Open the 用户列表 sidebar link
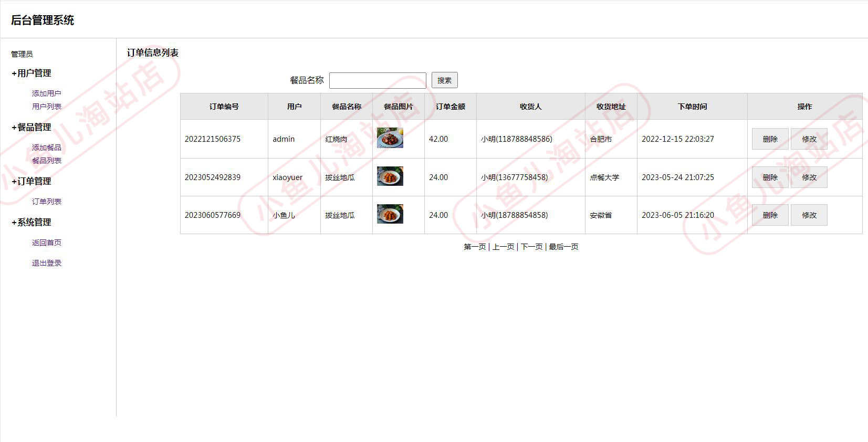868x442 pixels. point(46,107)
